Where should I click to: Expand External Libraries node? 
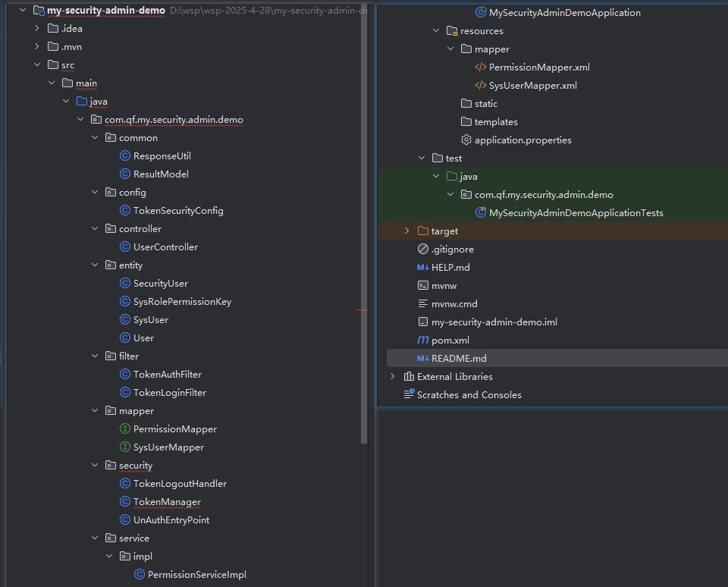[393, 376]
